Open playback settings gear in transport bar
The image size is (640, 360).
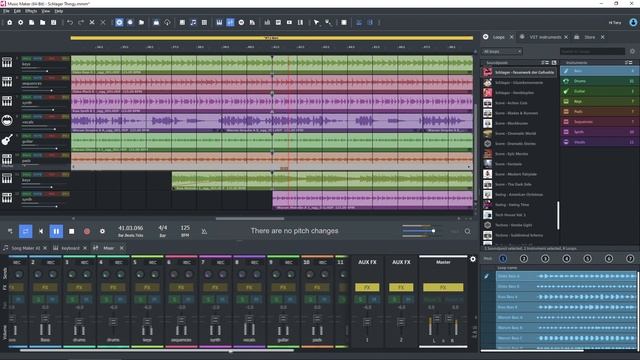click(102, 231)
